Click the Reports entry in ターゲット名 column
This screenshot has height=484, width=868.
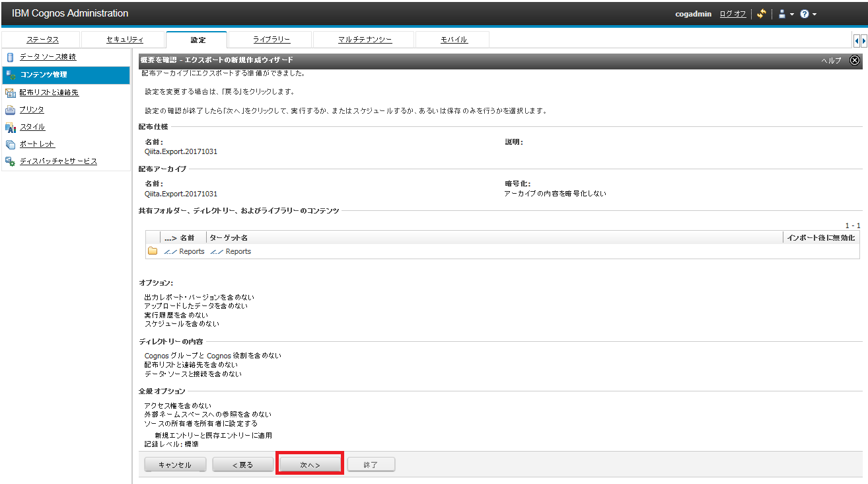231,251
